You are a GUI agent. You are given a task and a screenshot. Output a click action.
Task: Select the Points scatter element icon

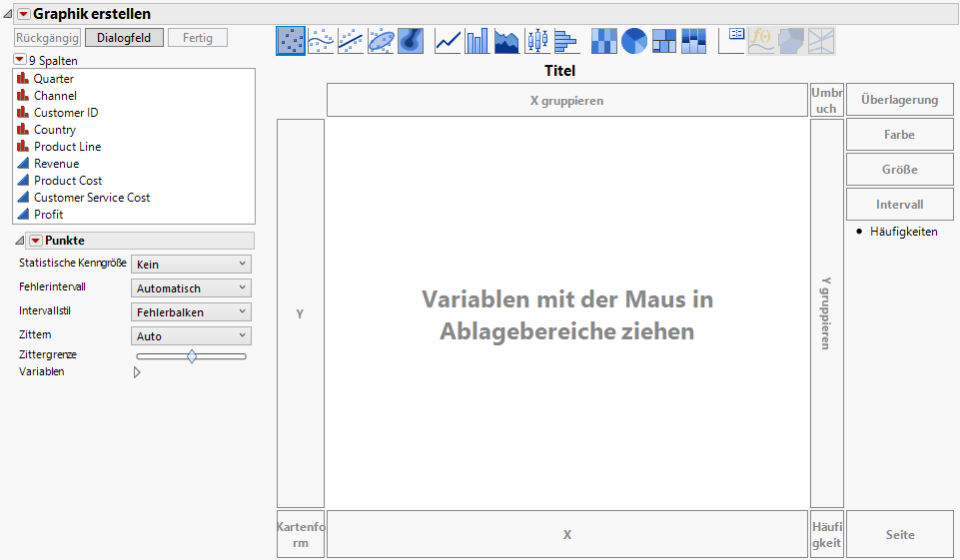[291, 41]
